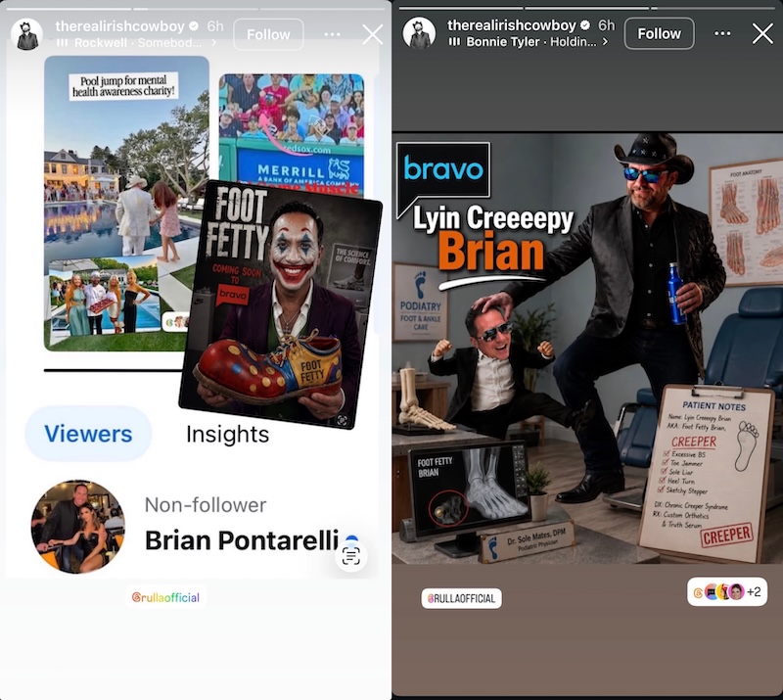The width and height of the screenshot is (783, 700).
Task: Tap the text scan icon near Brian Pontarelli
Action: (x=351, y=556)
